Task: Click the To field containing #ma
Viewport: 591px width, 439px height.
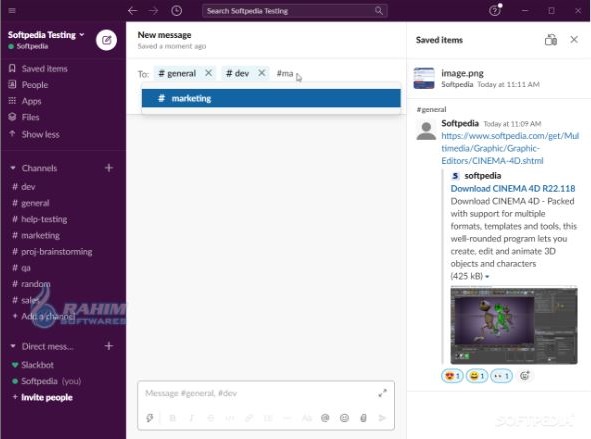Action: coord(285,73)
